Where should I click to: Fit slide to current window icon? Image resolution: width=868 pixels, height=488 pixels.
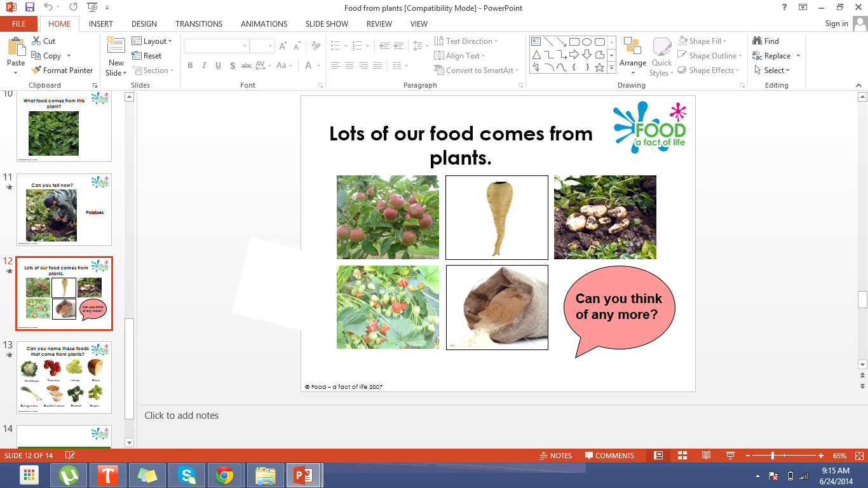(858, 456)
